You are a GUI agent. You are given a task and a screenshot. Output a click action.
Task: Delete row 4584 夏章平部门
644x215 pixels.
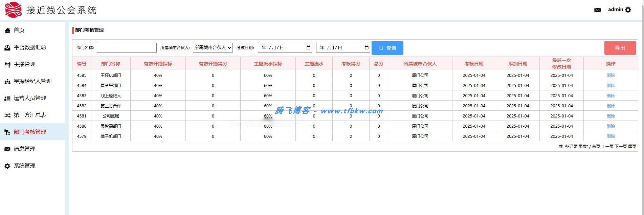611,86
